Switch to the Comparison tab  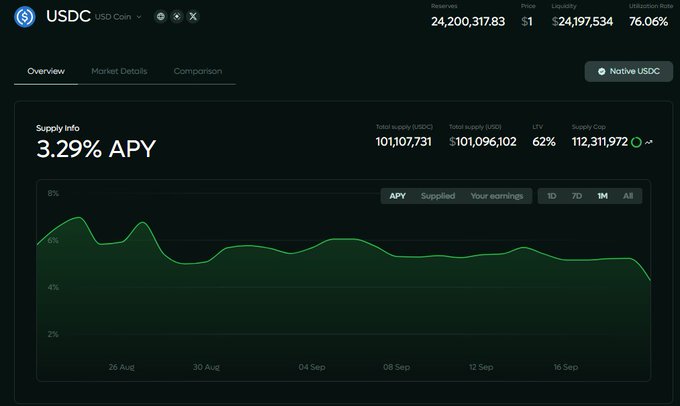coord(198,71)
